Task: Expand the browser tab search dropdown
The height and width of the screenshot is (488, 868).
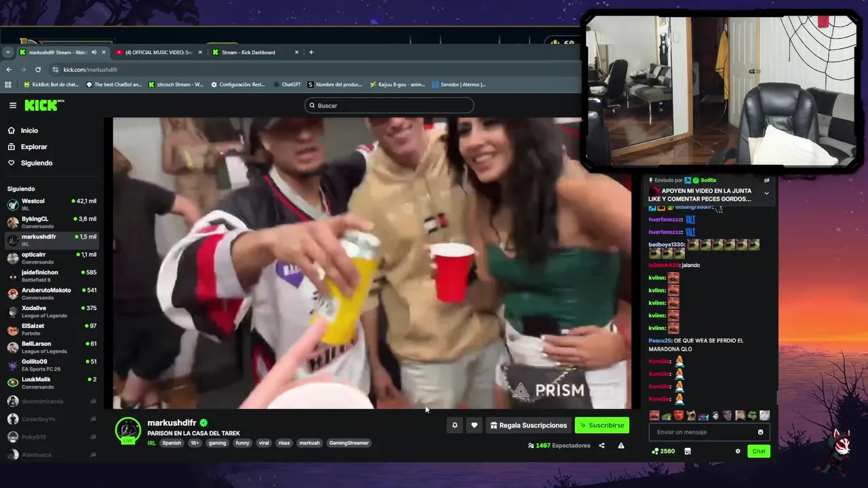Action: coord(7,52)
